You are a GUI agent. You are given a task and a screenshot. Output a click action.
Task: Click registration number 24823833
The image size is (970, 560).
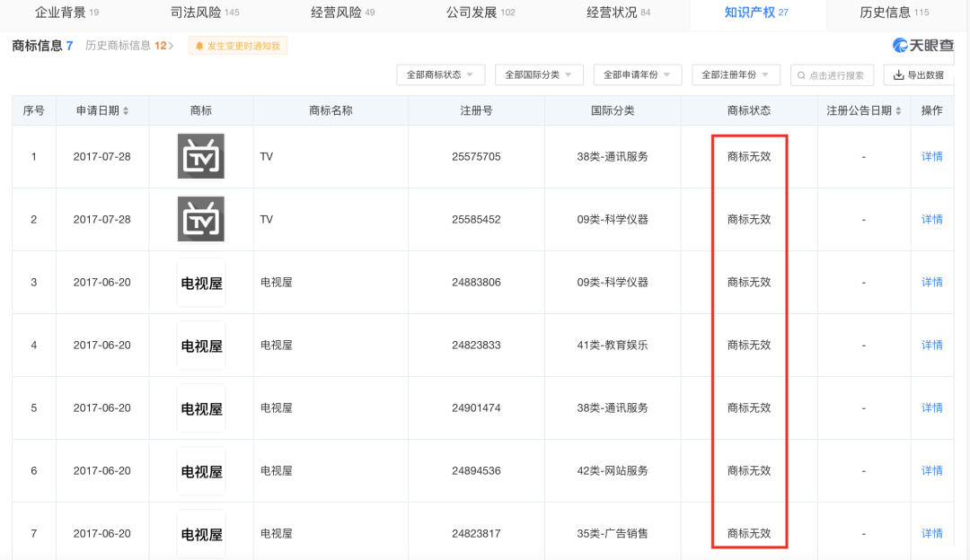tap(476, 345)
